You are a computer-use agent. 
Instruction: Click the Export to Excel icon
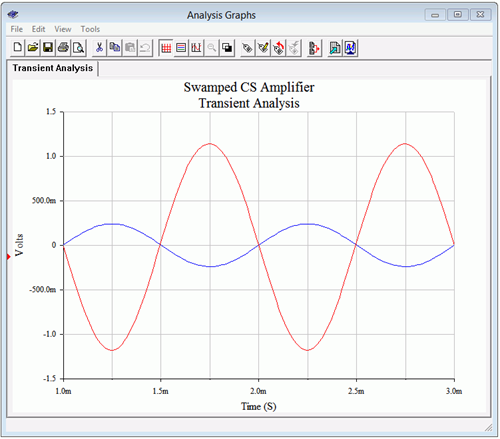tap(335, 48)
